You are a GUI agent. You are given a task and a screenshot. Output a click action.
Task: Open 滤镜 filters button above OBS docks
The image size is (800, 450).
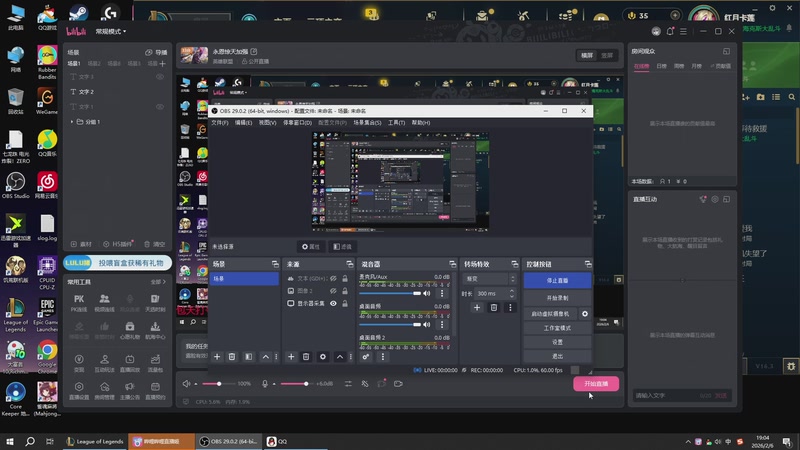tap(342, 247)
